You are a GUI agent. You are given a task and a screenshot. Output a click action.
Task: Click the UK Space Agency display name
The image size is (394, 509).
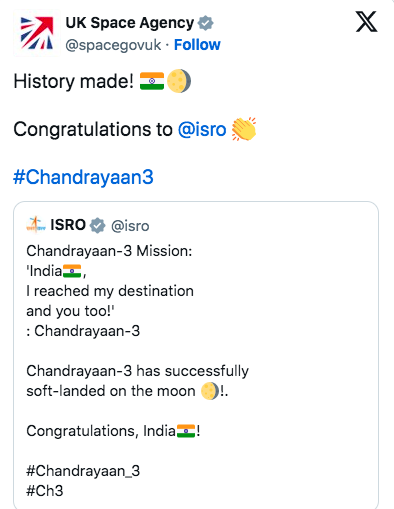[x=130, y=23]
